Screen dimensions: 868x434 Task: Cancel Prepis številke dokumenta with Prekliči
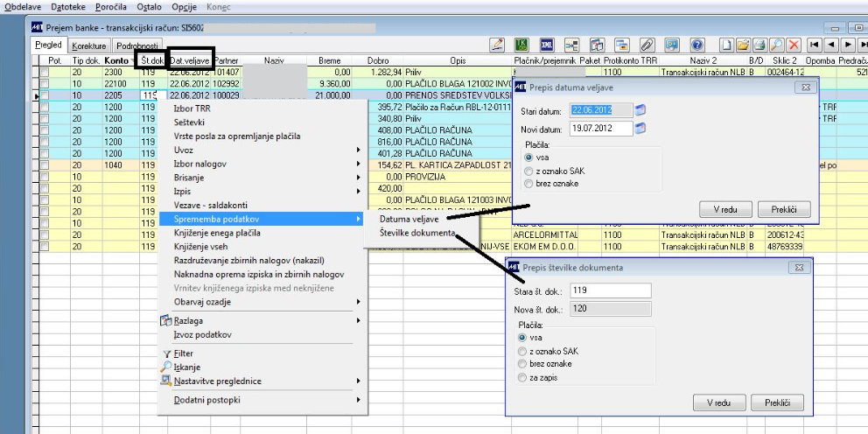pos(777,402)
